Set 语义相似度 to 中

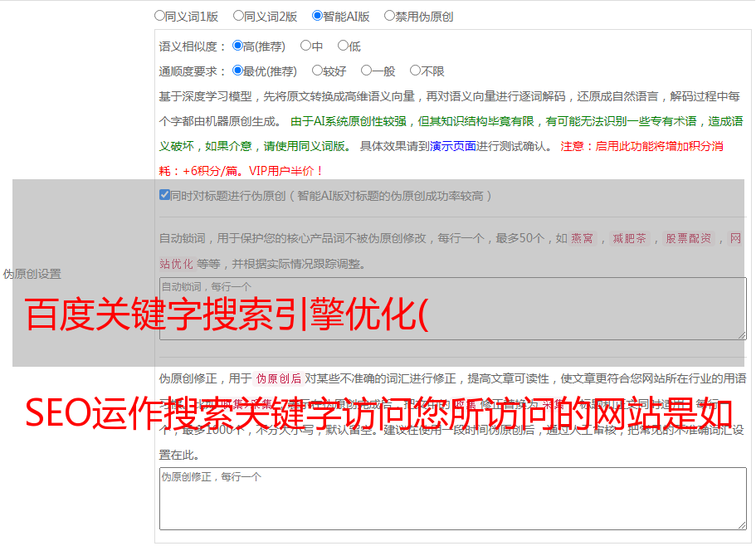click(305, 46)
